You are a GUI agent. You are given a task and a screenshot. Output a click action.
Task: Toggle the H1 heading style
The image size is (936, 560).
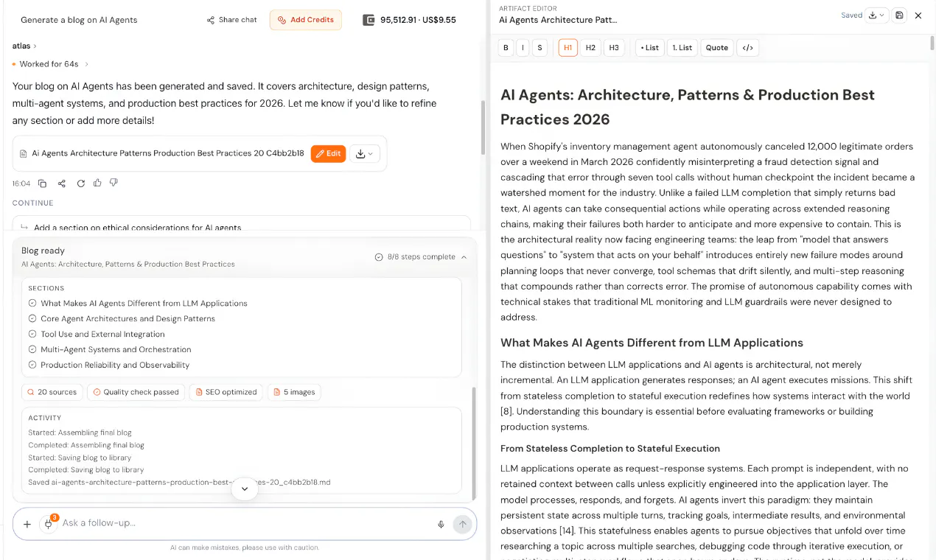coord(567,48)
